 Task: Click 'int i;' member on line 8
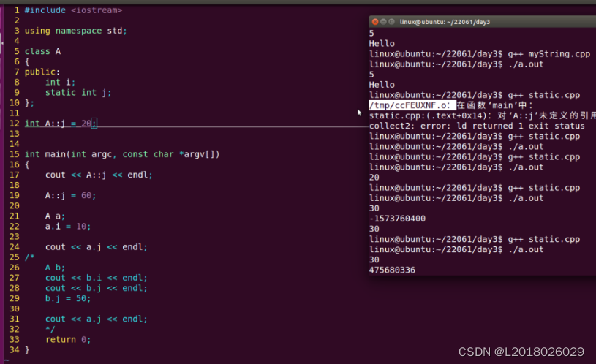click(x=60, y=82)
